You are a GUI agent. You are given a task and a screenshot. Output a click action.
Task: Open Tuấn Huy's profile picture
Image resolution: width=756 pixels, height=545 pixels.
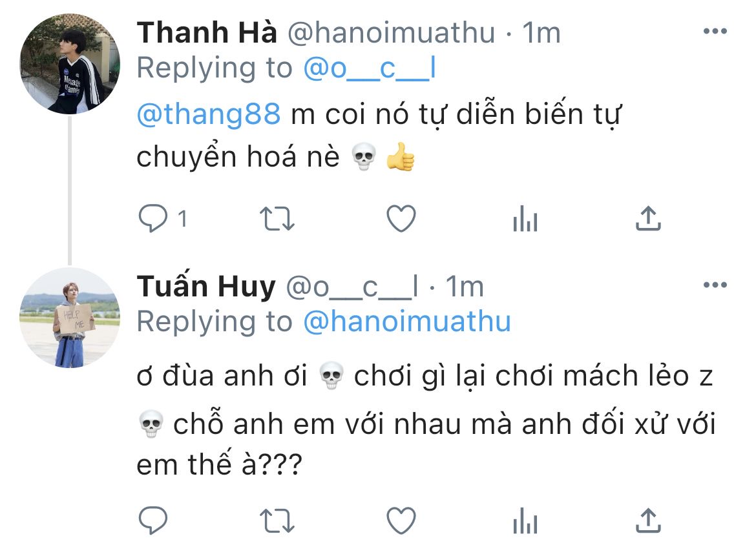coord(70,318)
